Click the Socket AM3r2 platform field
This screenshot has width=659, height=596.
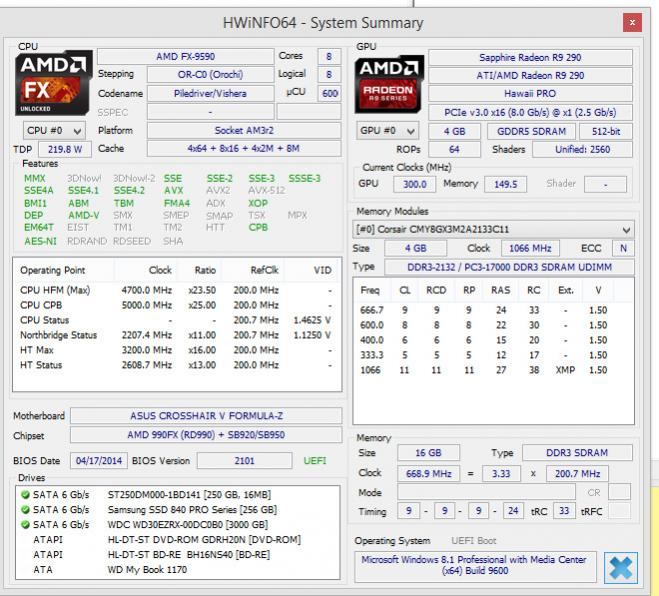[244, 130]
